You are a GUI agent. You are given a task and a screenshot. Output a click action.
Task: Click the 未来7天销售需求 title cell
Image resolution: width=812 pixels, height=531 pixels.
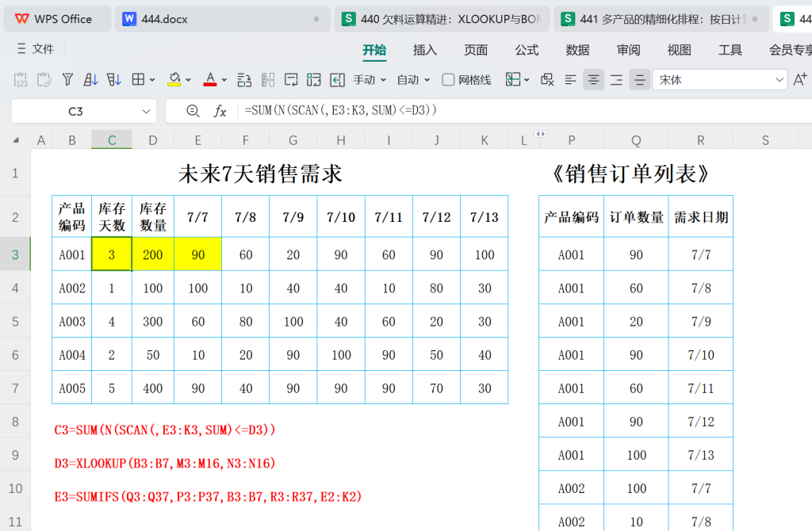[x=260, y=174]
